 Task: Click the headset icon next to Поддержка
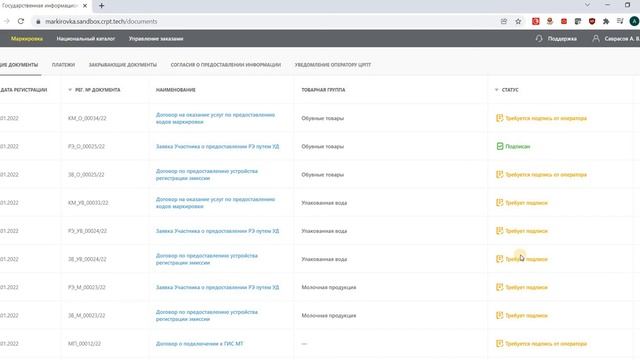[x=539, y=38]
